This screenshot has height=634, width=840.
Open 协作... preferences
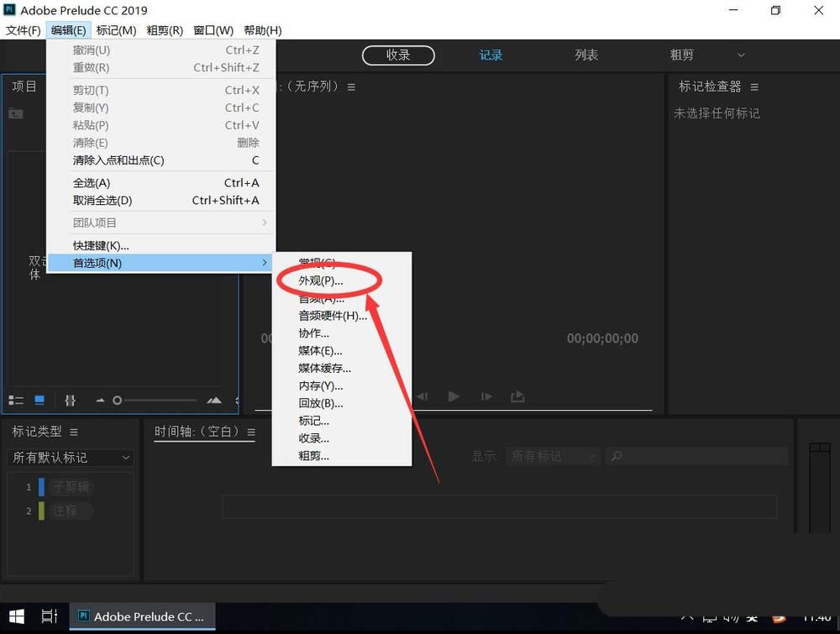(x=314, y=333)
